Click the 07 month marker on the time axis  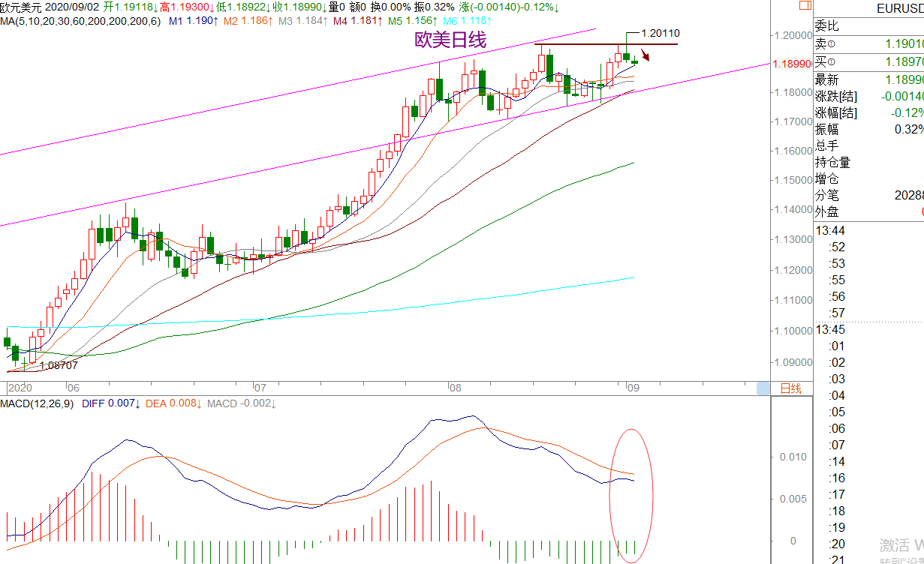(260, 388)
